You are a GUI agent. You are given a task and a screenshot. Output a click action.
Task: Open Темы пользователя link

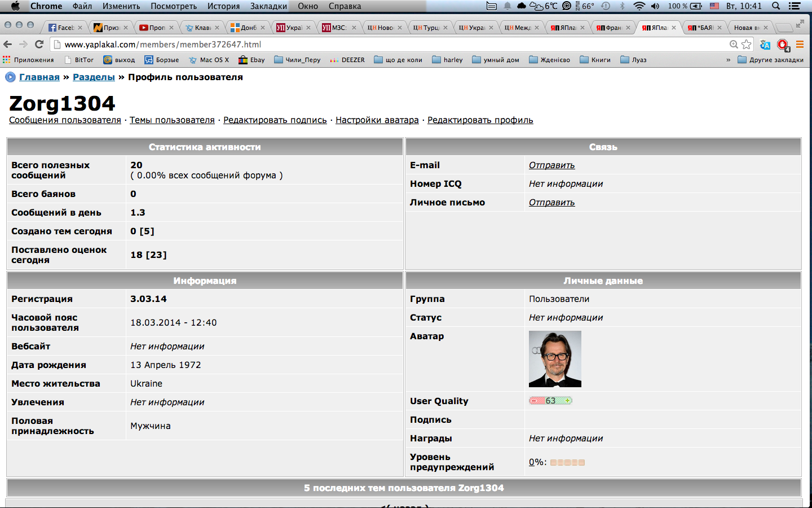[172, 120]
